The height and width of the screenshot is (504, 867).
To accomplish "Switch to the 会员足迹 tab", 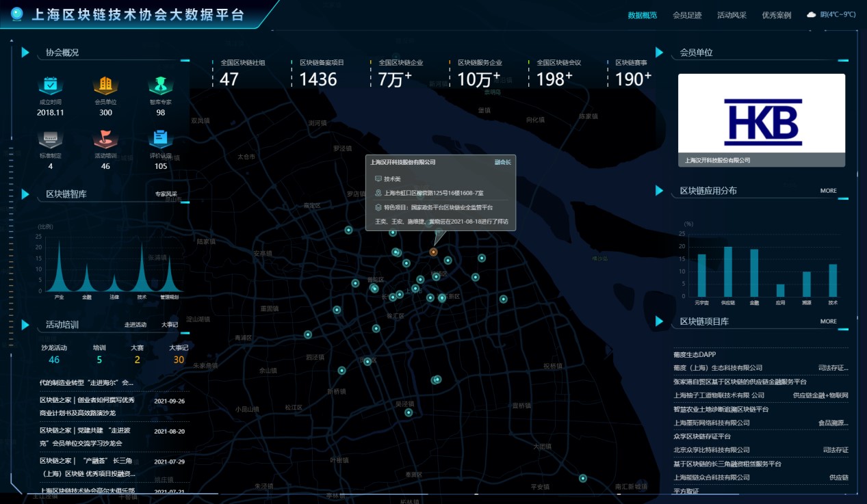I will [687, 15].
